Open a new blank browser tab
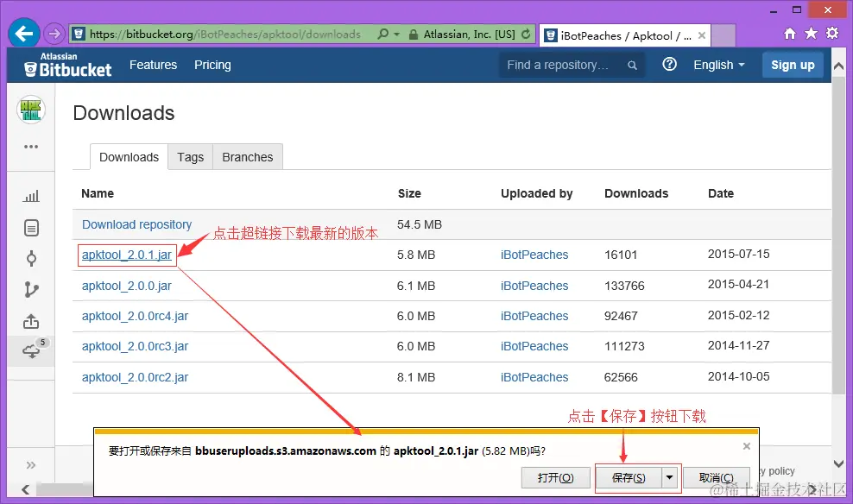853x504 pixels. point(723,36)
